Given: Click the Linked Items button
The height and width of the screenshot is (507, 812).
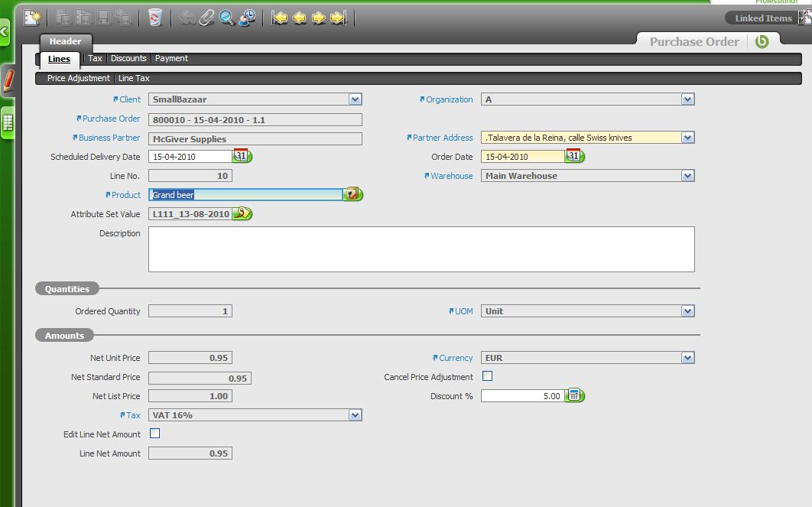Looking at the screenshot, I should [x=763, y=18].
